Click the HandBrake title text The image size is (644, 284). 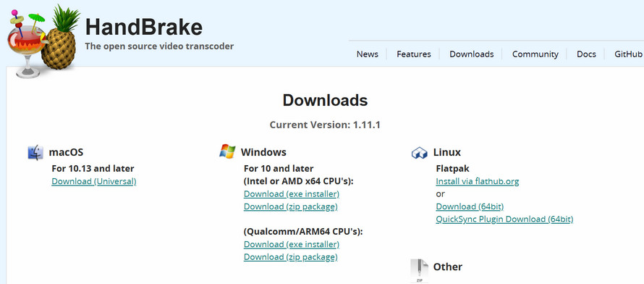tap(144, 28)
